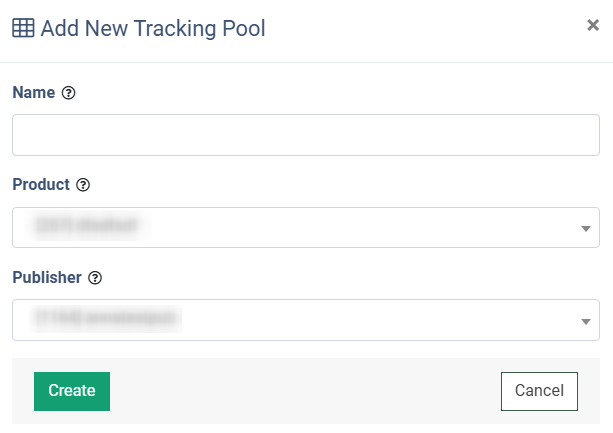Close the Add New Tracking Pool dialog
This screenshot has height=433, width=613.
pyautogui.click(x=593, y=25)
